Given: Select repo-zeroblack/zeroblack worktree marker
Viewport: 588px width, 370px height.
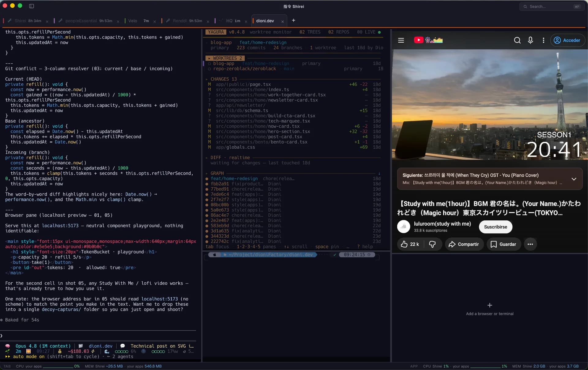Looking at the screenshot, I should pyautogui.click(x=209, y=69).
